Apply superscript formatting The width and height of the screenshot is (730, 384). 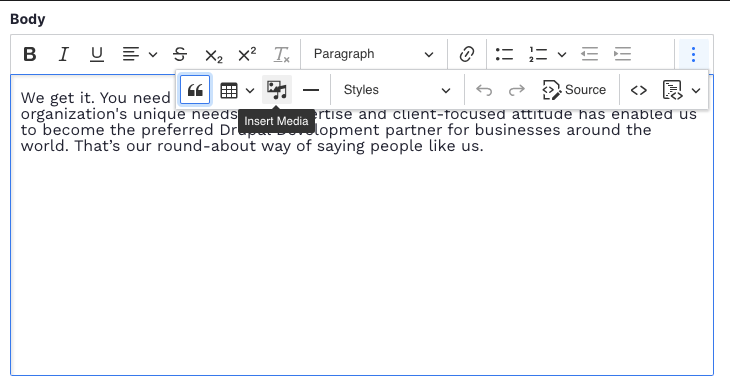247,54
